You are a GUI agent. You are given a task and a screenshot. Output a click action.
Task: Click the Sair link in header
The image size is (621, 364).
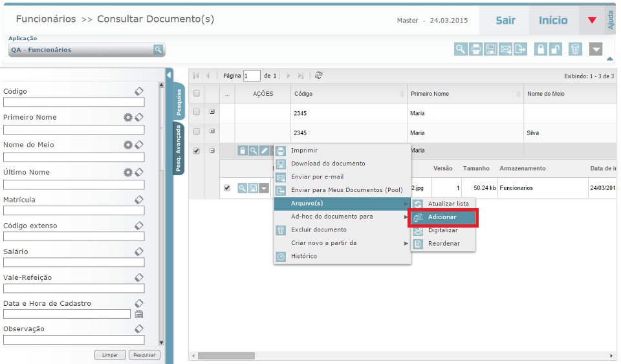pyautogui.click(x=505, y=21)
